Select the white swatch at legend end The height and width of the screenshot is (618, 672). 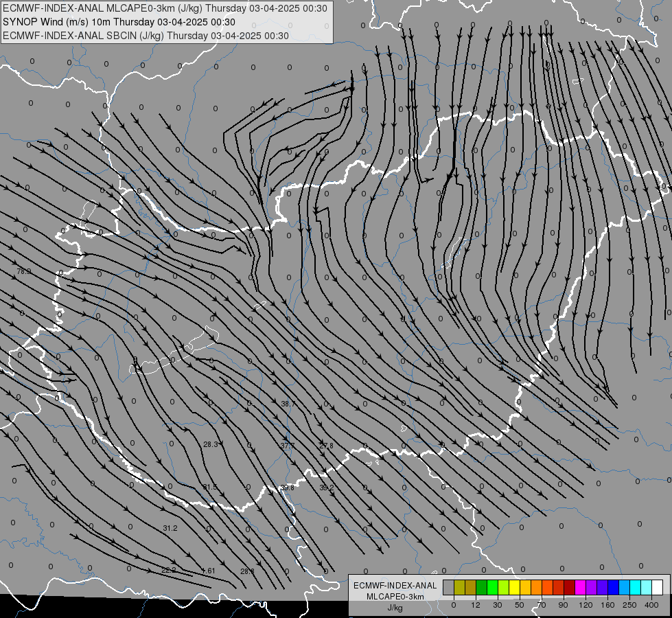click(658, 587)
